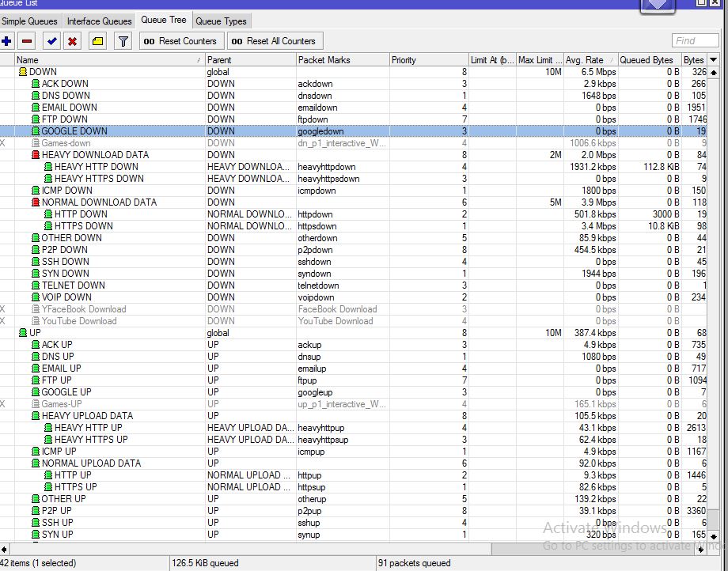Click the ICMP UP queue icon

[36, 452]
